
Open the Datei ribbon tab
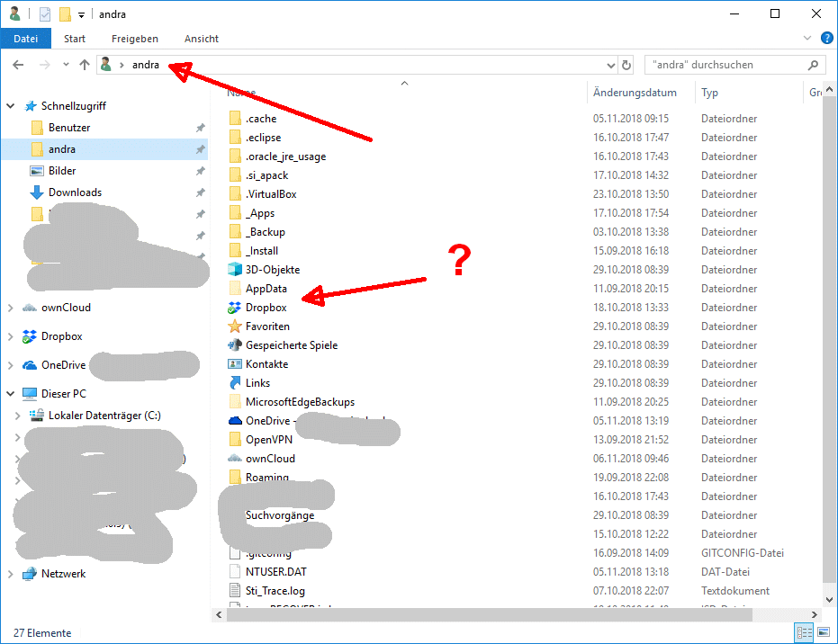[25, 39]
